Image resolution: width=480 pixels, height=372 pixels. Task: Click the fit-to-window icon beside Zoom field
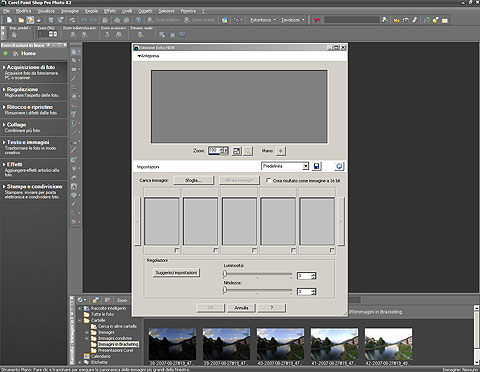pos(237,151)
